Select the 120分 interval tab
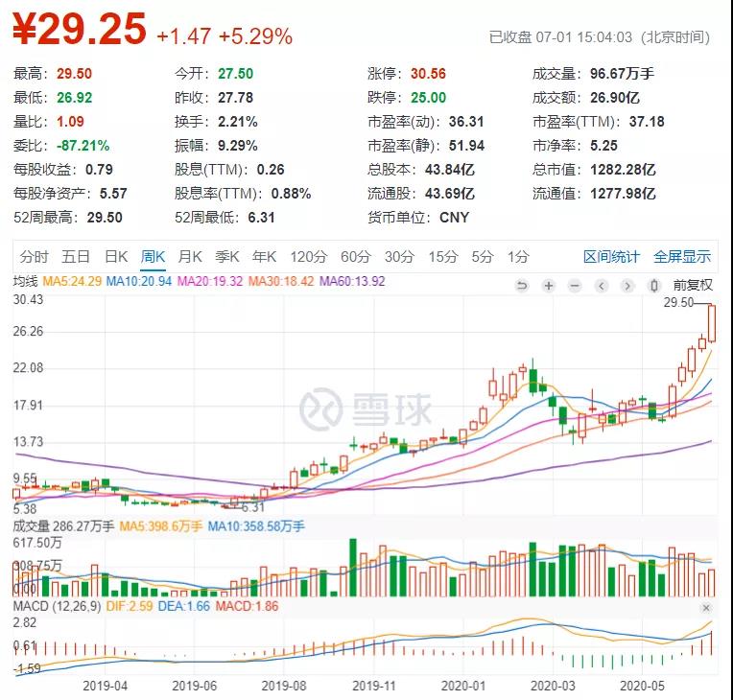This screenshot has width=733, height=700. pyautogui.click(x=309, y=256)
